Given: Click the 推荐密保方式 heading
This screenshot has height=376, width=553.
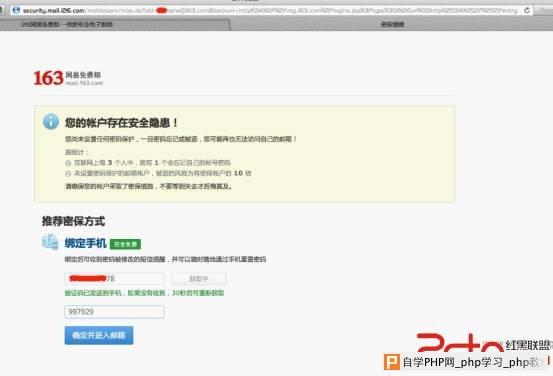Looking at the screenshot, I should (73, 221).
